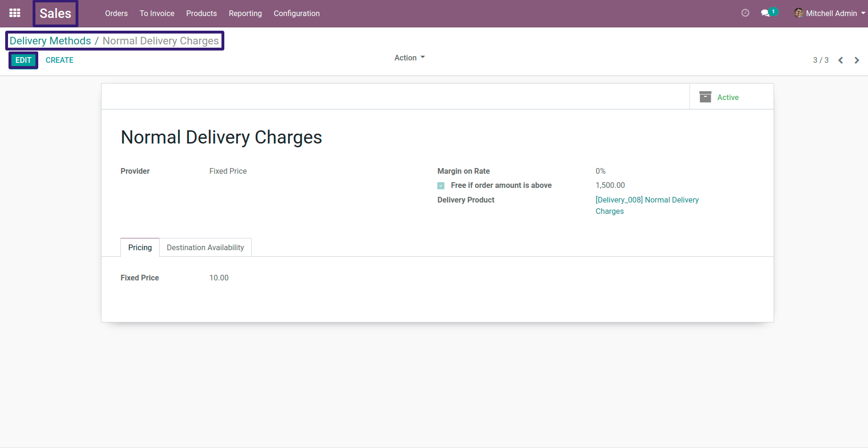
Task: Go to next record arrow
Action: pyautogui.click(x=857, y=60)
